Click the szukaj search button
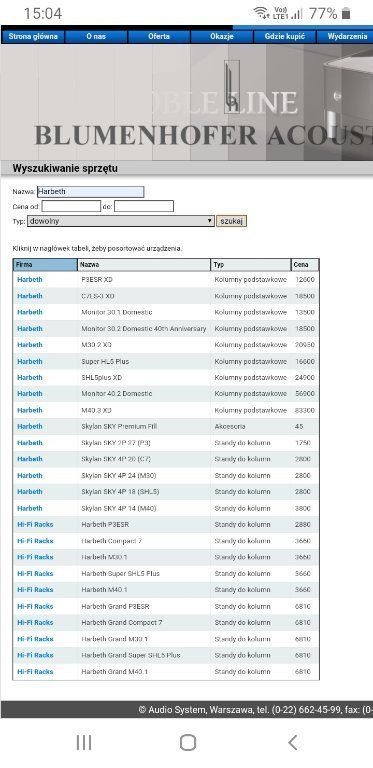 232,221
